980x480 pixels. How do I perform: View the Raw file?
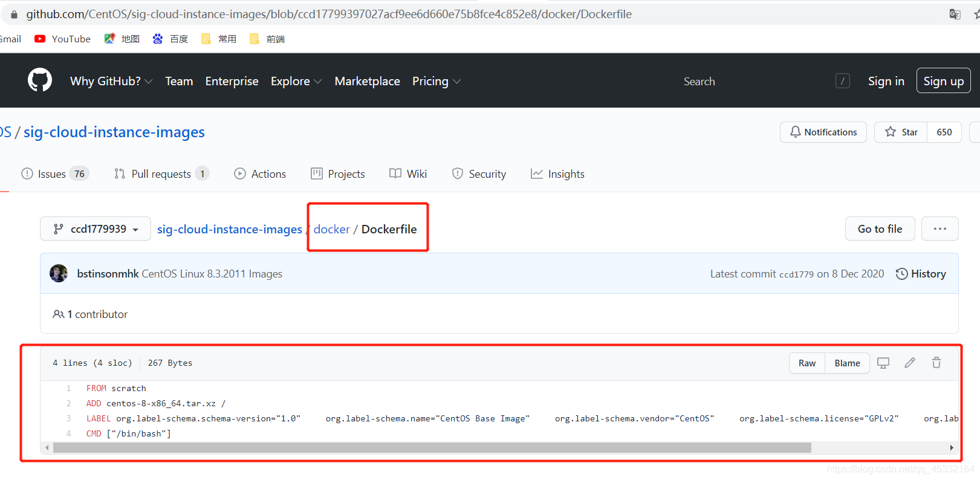807,363
